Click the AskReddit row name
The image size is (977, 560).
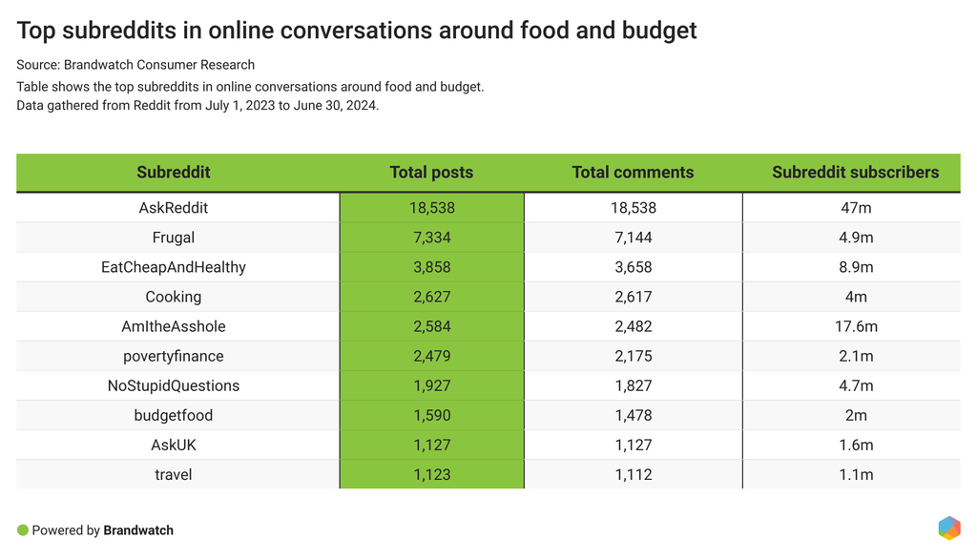pyautogui.click(x=174, y=207)
